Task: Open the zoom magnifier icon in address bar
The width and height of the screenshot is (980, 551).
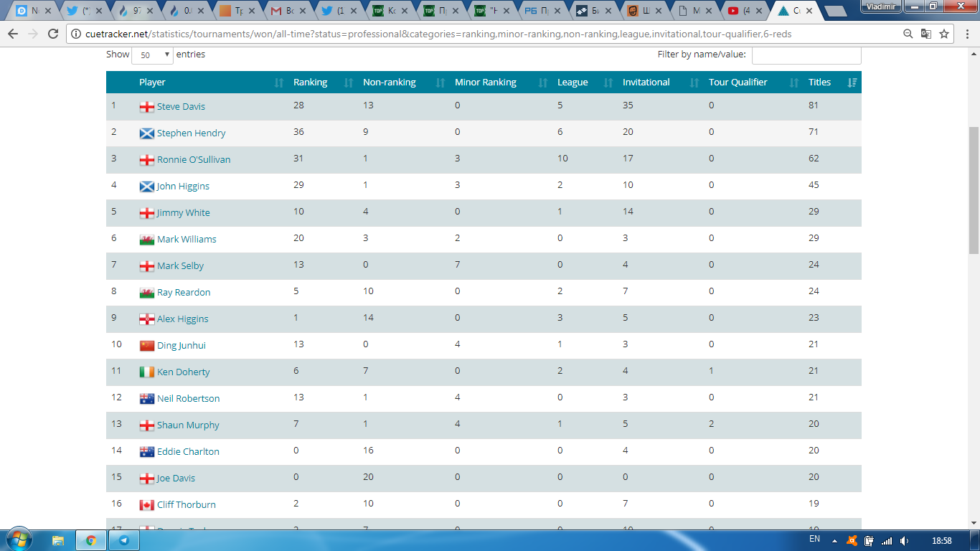Action: tap(908, 34)
